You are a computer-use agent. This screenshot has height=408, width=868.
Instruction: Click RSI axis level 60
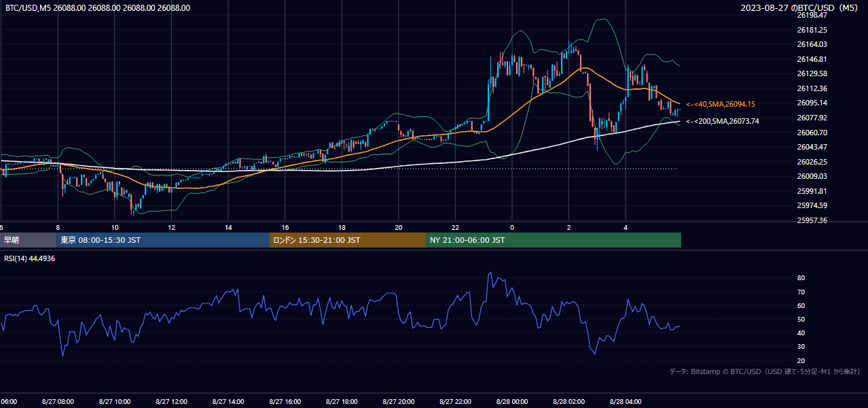click(801, 305)
